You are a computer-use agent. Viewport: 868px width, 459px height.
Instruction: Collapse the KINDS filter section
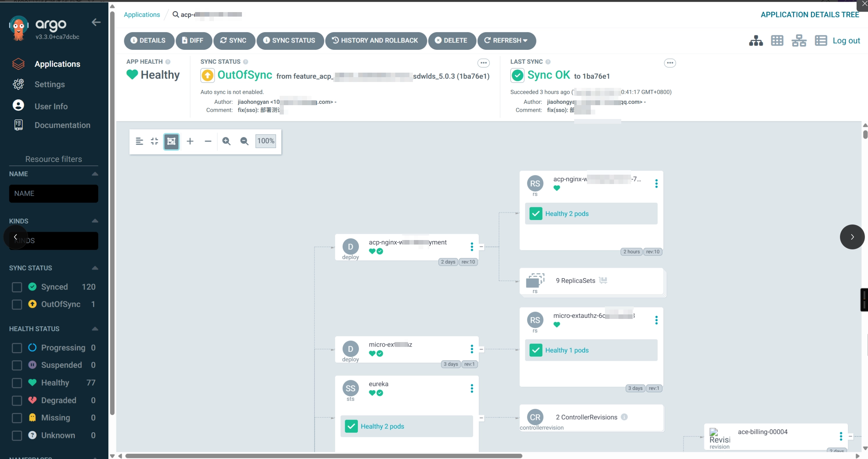95,221
